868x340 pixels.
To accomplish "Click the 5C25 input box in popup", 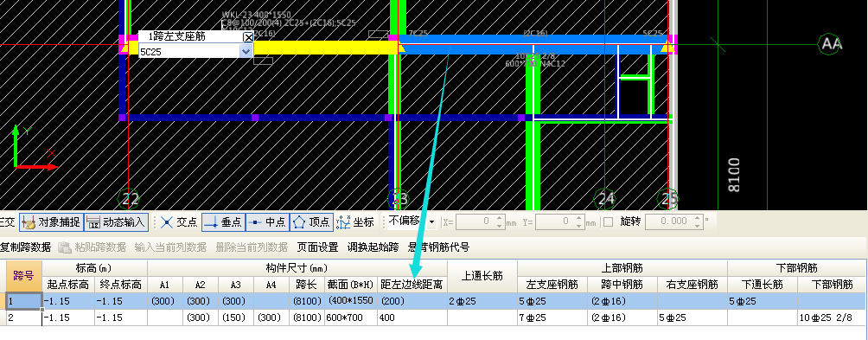I will point(188,51).
